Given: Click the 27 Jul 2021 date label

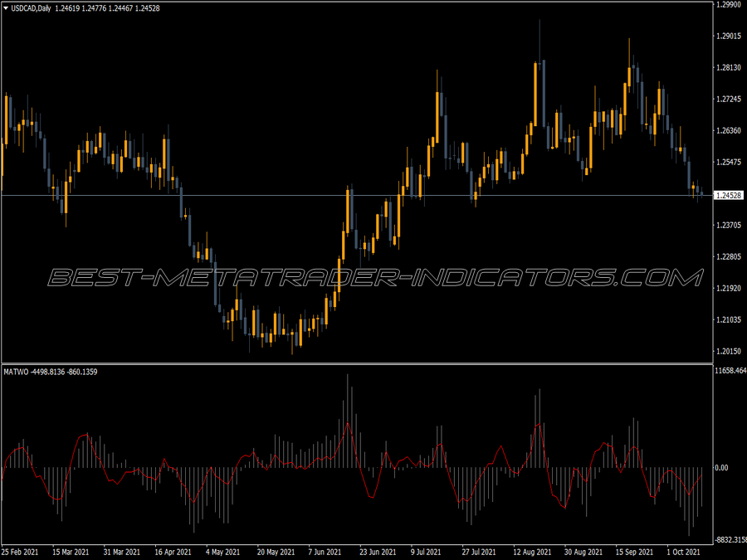Looking at the screenshot, I should pos(479,552).
